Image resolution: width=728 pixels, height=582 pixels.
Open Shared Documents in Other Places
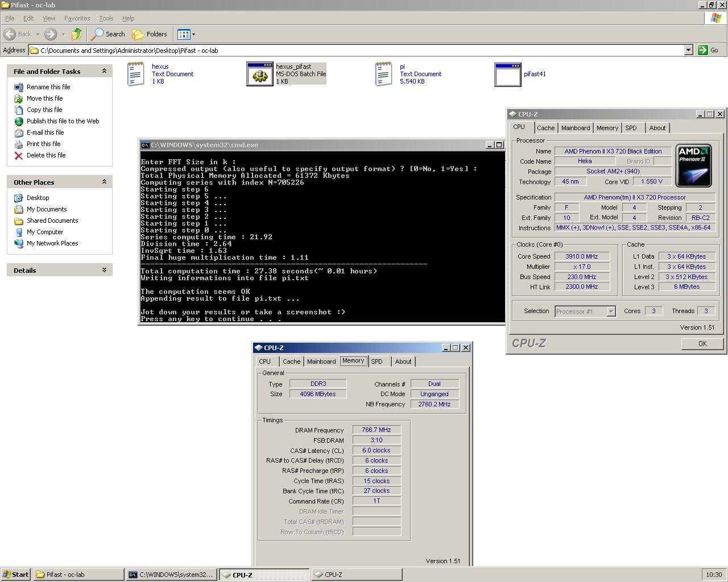(52, 221)
